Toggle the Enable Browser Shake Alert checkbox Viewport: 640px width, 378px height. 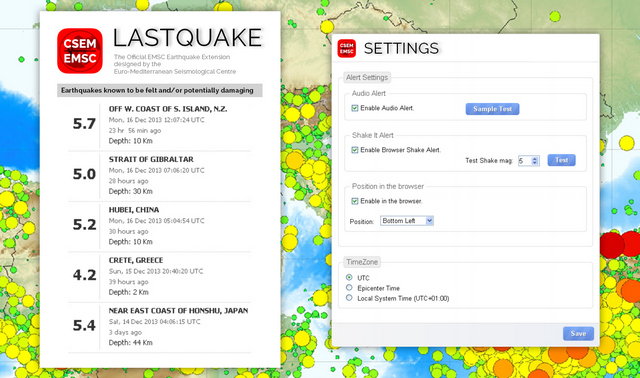(355, 150)
